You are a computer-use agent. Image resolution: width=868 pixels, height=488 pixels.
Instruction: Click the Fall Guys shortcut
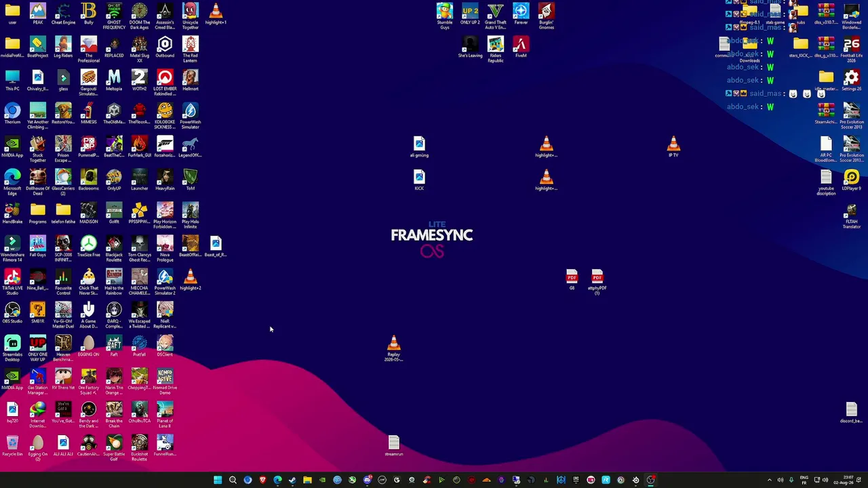coord(37,247)
